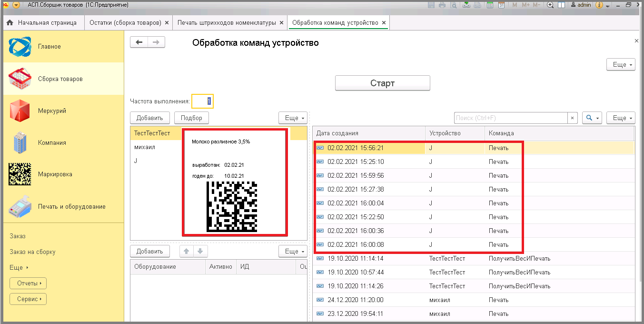
Task: Open the Маркировка data-matrix section
Action: point(20,174)
